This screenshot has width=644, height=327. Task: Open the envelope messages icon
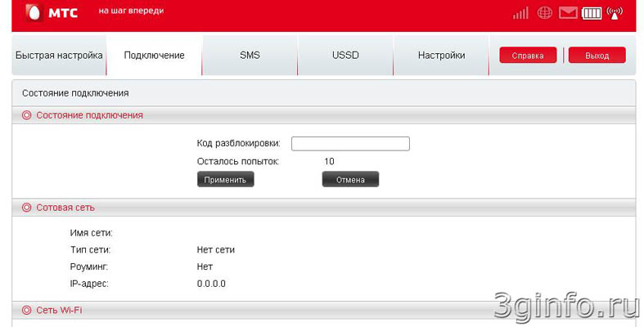[568, 13]
